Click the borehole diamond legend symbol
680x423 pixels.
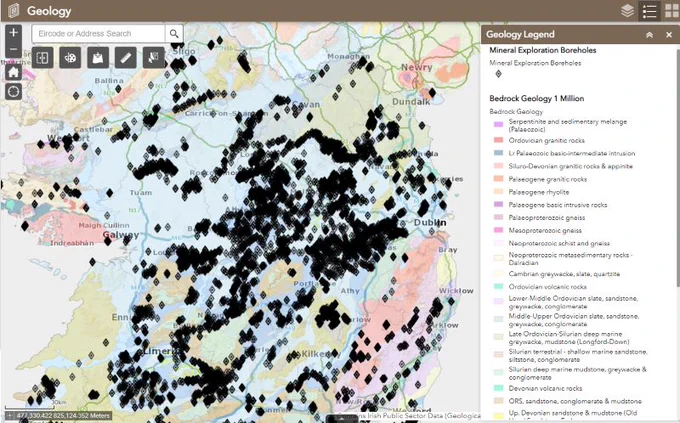[498, 74]
